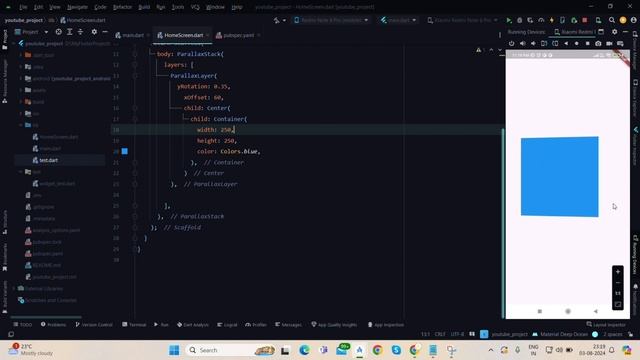Image resolution: width=640 pixels, height=360 pixels.
Task: Lower emulator volume with volume down icon
Action: (533, 43)
